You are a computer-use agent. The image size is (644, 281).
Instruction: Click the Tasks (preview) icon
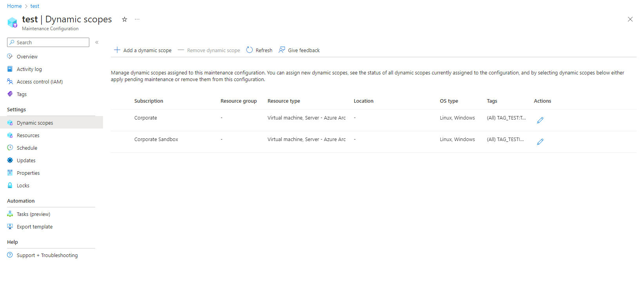click(x=10, y=214)
